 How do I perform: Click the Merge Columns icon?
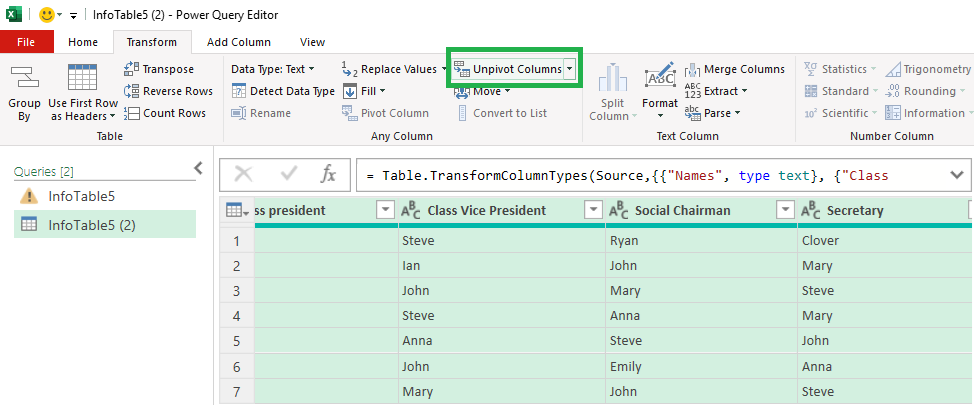pyautogui.click(x=693, y=69)
